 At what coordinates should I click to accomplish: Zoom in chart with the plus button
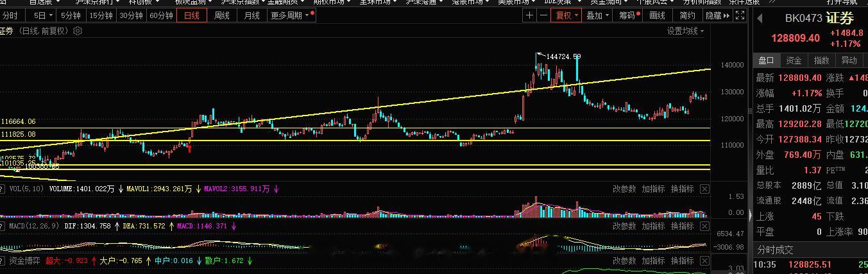click(529, 15)
